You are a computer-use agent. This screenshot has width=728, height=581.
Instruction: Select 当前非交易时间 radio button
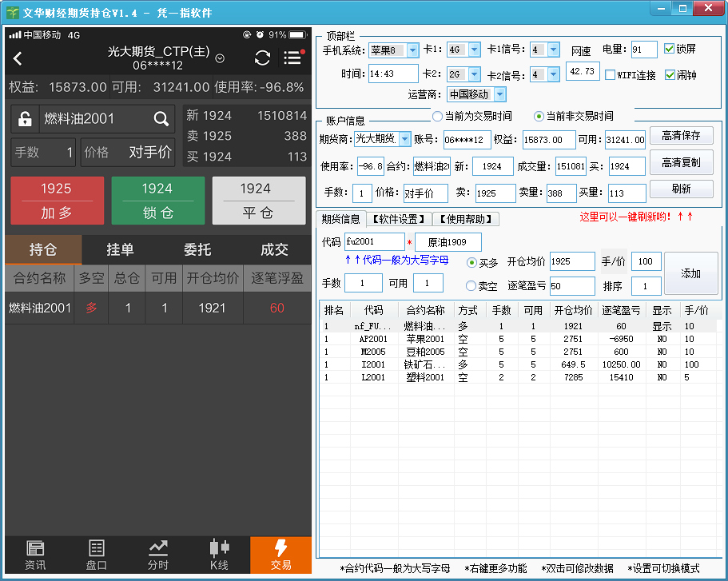538,116
